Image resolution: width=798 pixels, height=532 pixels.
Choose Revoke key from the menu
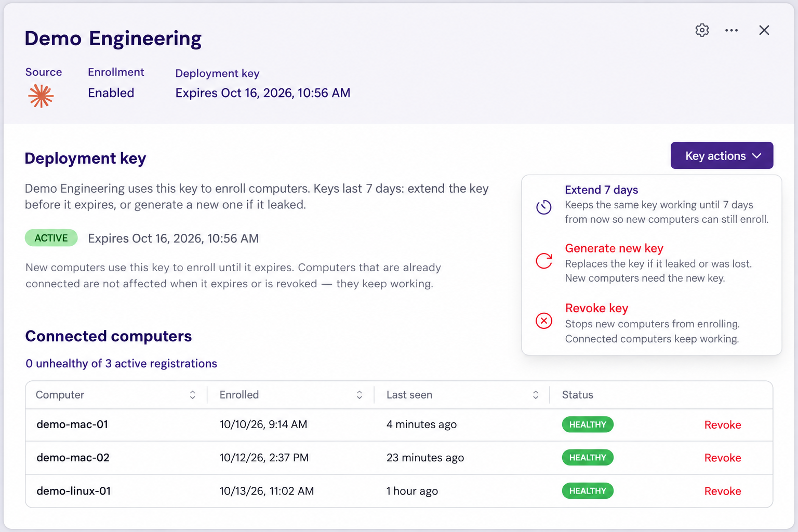pos(652,323)
